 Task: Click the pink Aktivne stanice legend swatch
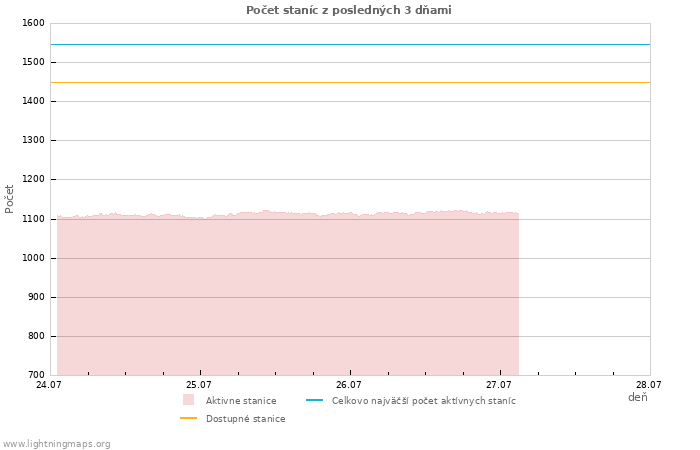188,400
